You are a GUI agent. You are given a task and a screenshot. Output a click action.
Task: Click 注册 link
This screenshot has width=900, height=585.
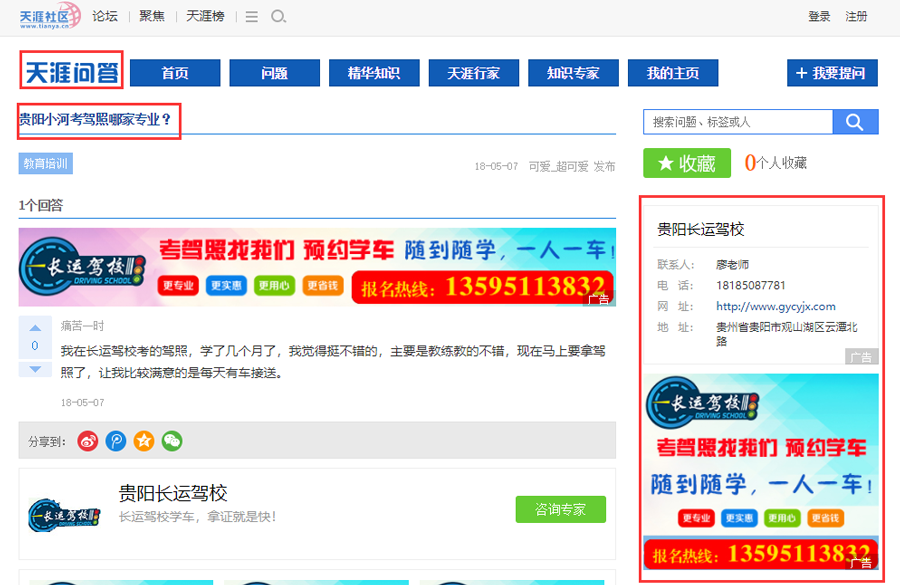click(x=856, y=16)
